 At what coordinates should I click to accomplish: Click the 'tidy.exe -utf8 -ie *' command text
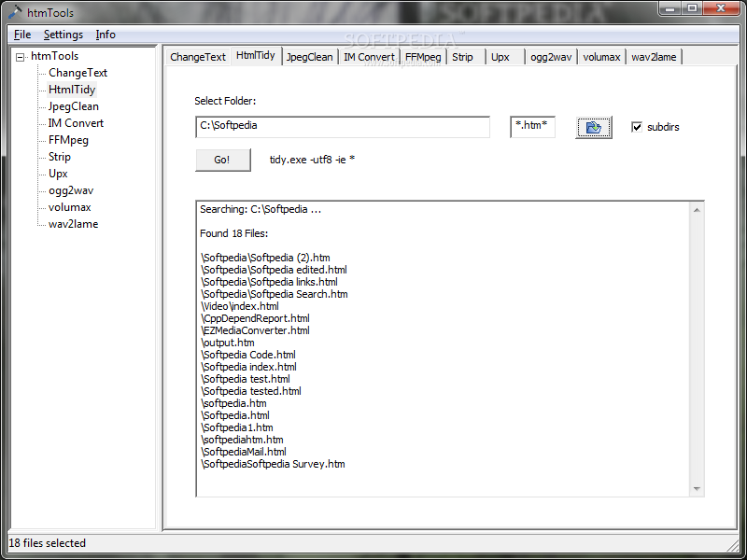[x=312, y=160]
